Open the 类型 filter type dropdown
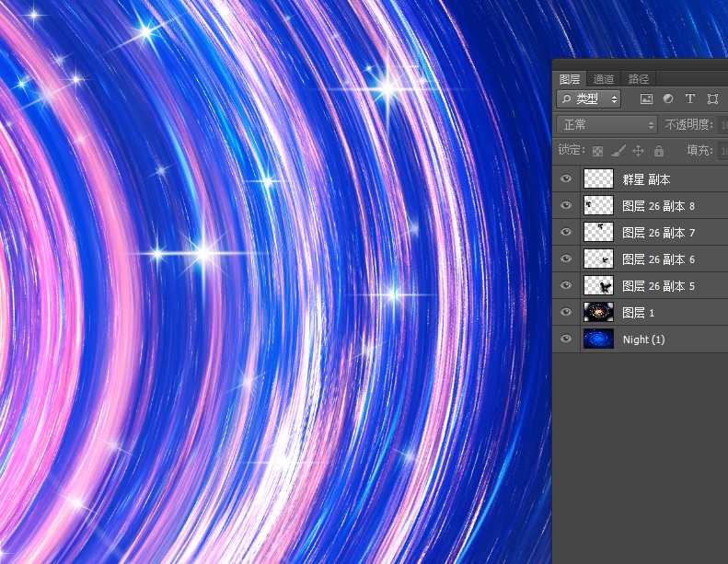728x564 pixels. click(x=589, y=98)
